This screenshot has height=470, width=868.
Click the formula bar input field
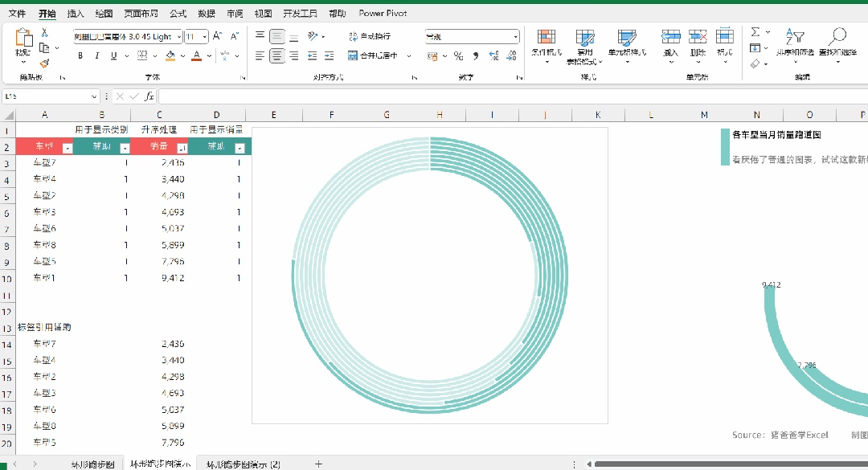[x=513, y=96]
